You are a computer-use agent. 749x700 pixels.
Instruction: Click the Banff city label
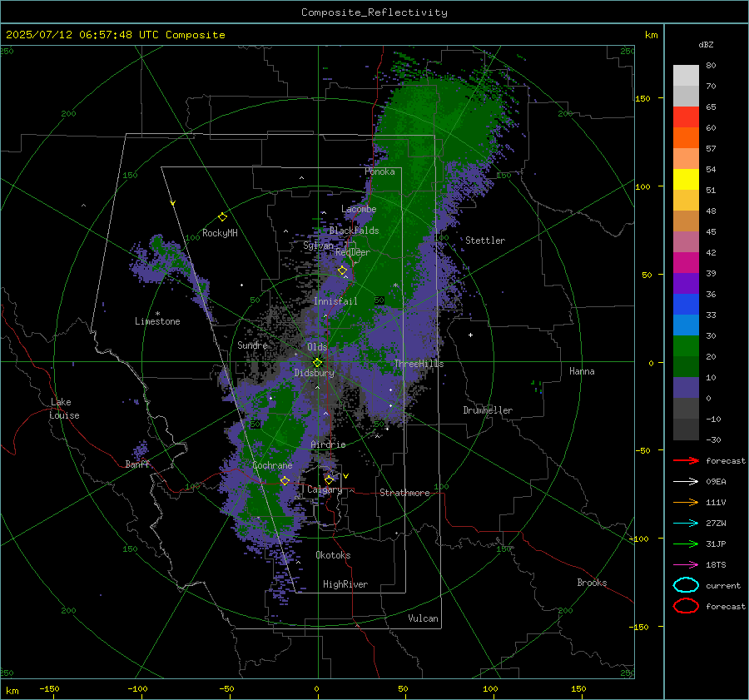[x=137, y=464]
